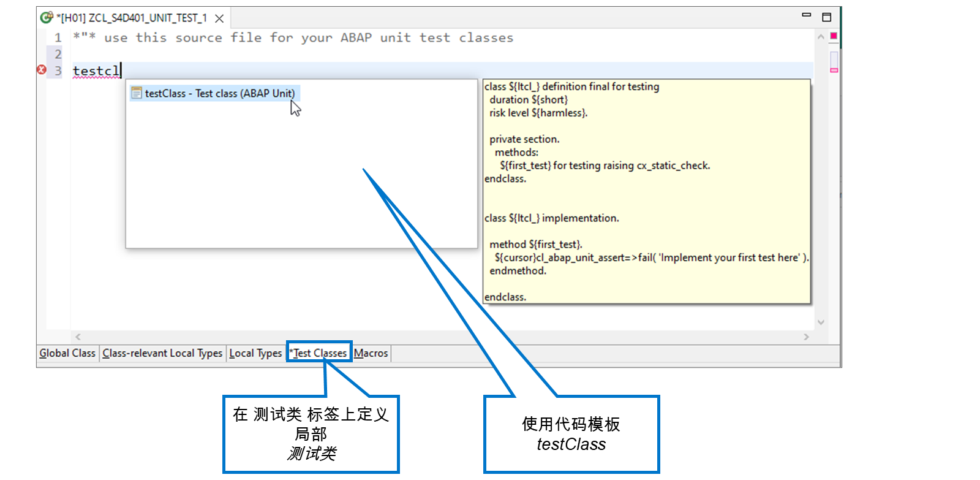Viewport: 980px width, 480px height.
Task: Click the pink error annotation in the overview ruler
Action: [x=834, y=70]
